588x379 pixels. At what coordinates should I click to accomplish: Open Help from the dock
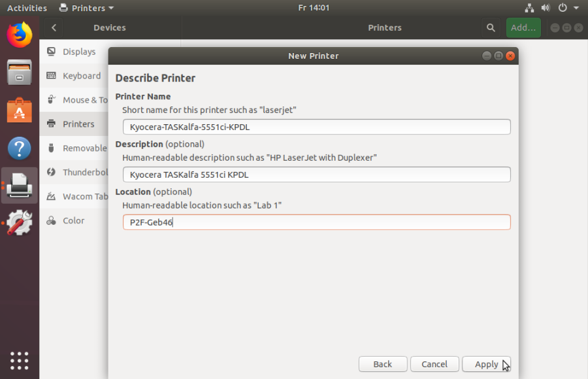coord(19,148)
